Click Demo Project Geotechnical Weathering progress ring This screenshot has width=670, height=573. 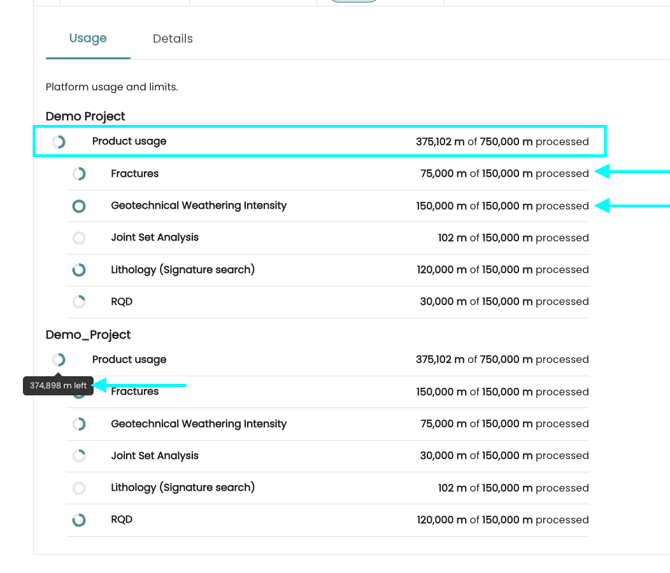click(79, 206)
